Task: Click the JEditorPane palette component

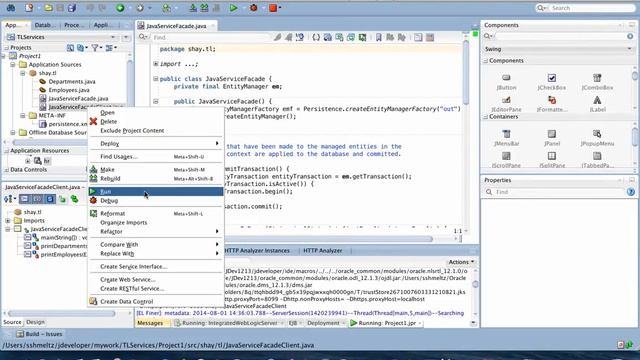Action: tap(506, 104)
